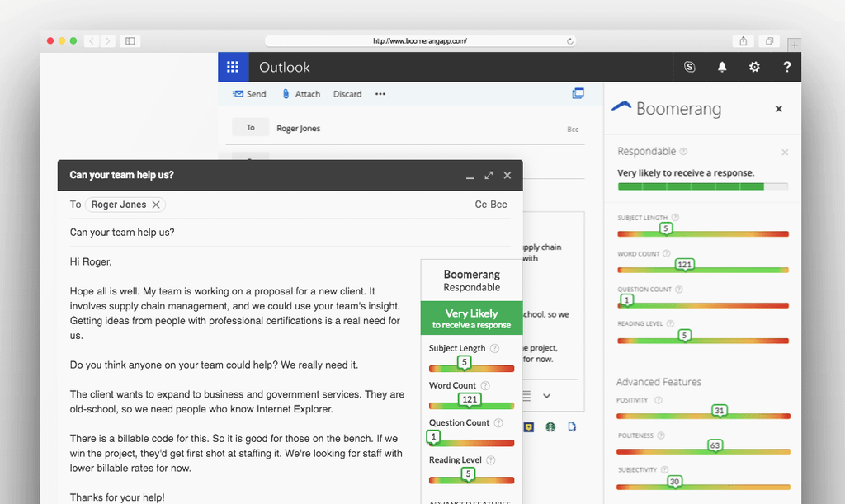
Task: Click the yellow add-in icon below the Outlook message
Action: [529, 427]
